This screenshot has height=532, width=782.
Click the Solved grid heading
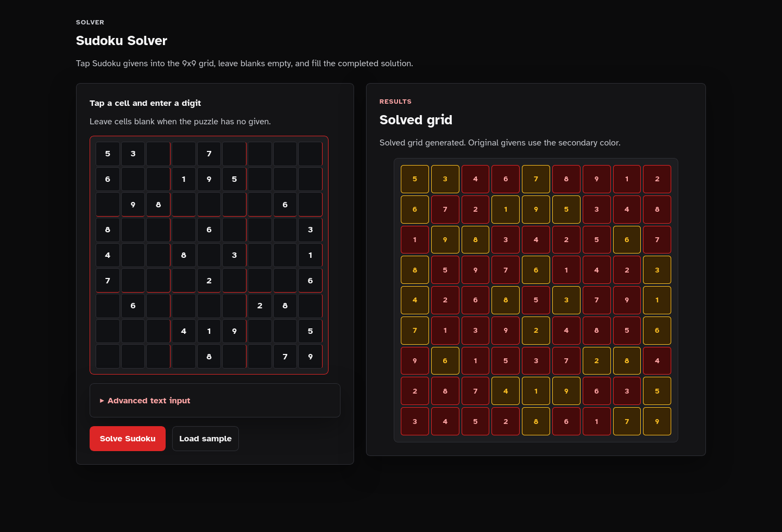click(416, 120)
